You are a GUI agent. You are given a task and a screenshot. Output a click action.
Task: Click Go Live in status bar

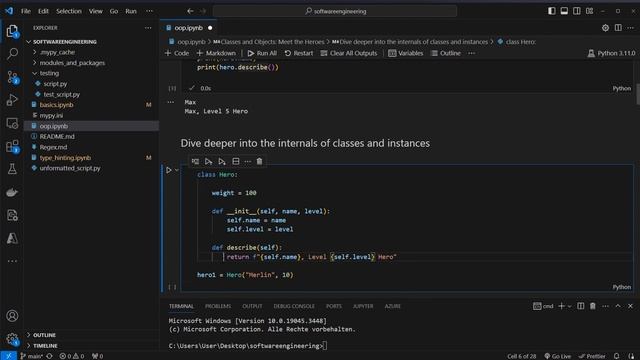(558, 356)
